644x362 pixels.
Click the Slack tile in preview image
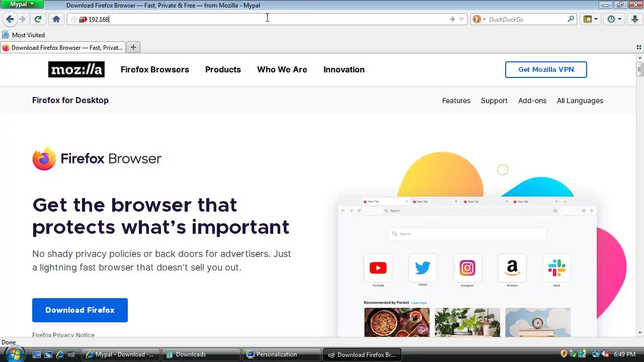(x=556, y=268)
